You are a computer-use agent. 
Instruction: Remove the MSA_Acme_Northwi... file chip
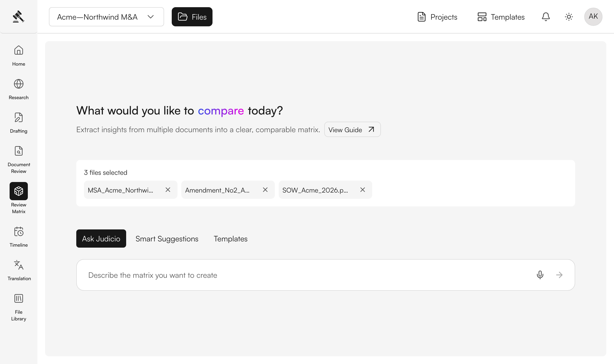click(x=168, y=190)
